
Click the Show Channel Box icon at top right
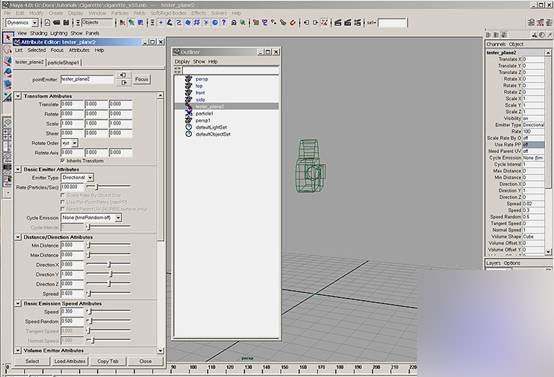(x=549, y=23)
